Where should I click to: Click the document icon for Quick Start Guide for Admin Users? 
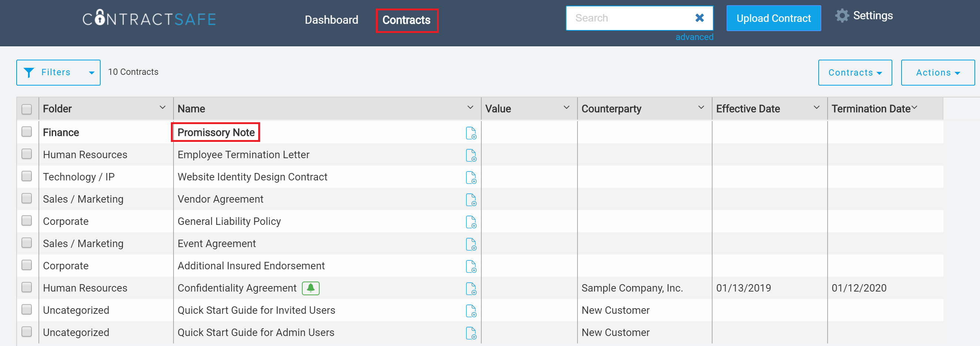tap(471, 333)
